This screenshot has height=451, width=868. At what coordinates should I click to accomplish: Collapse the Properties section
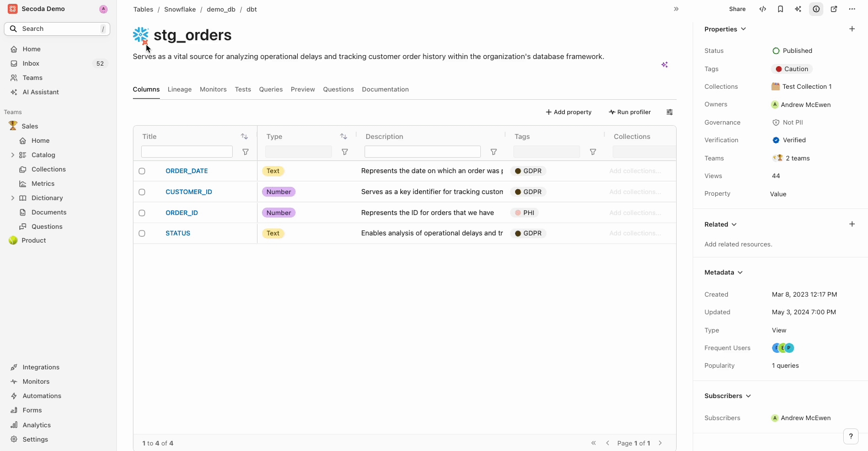[x=743, y=29]
